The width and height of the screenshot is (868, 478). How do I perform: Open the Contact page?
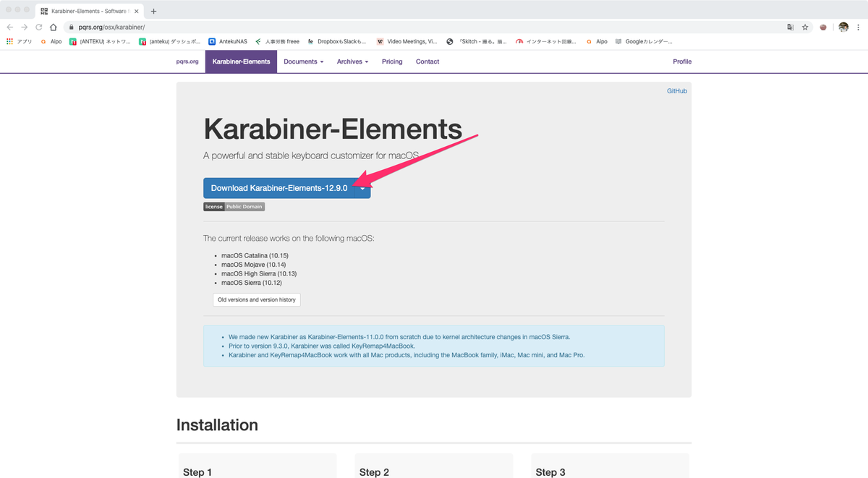coord(427,61)
